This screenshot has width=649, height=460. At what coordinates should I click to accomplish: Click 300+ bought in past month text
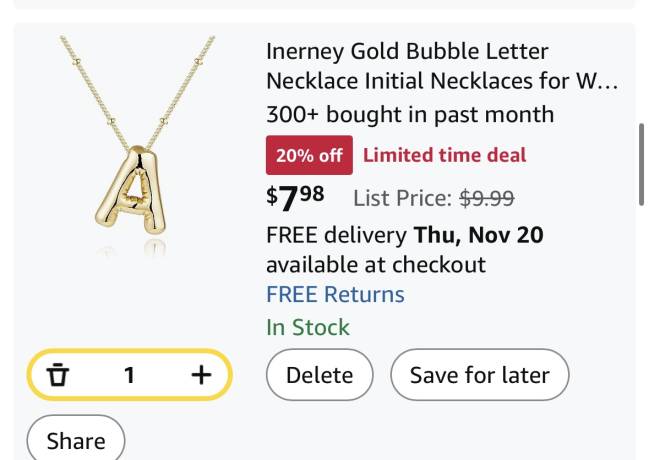(409, 114)
